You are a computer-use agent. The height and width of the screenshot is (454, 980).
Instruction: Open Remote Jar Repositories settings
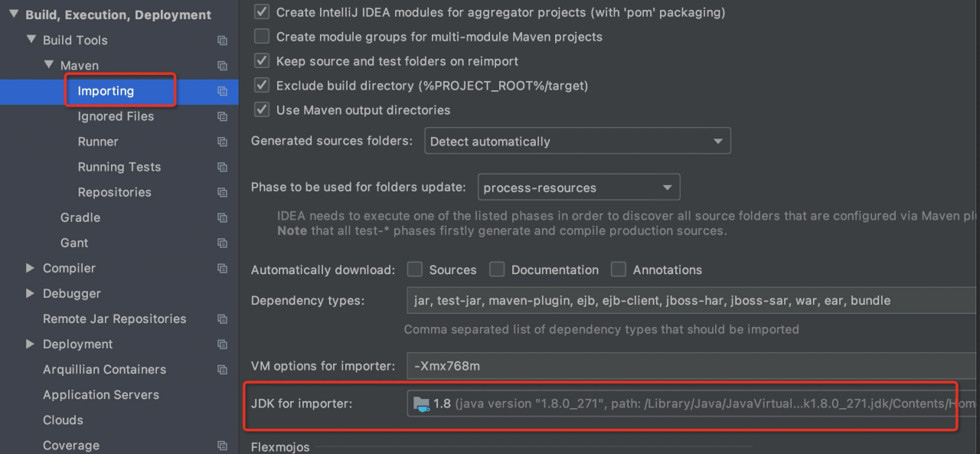point(114,318)
